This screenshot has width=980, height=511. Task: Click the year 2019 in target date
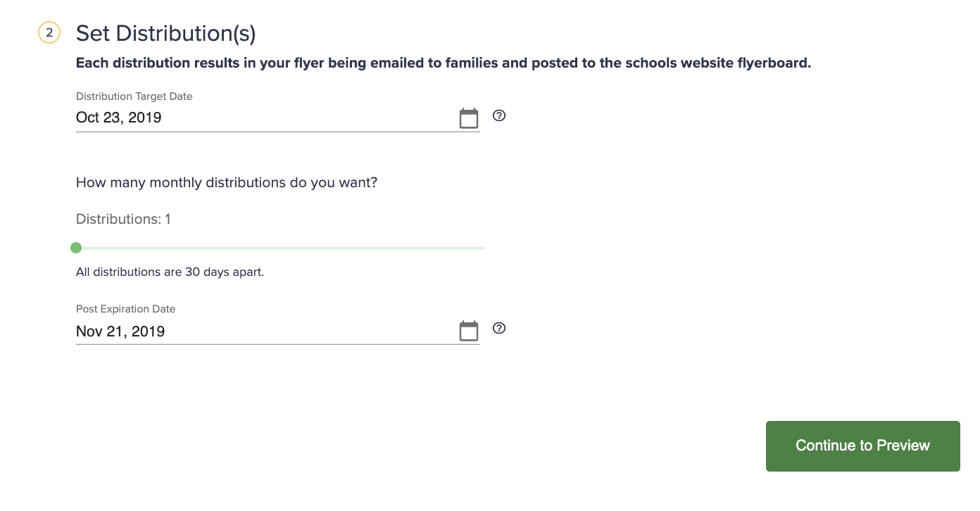145,118
